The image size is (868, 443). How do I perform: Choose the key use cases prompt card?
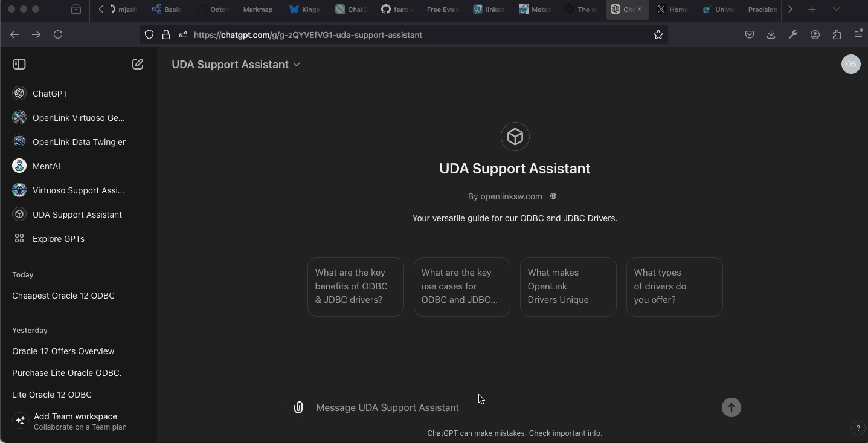(x=462, y=287)
